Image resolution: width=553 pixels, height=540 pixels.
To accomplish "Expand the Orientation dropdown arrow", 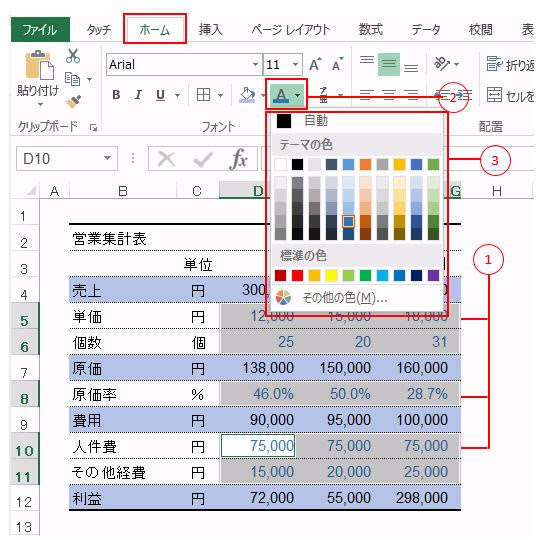I will [x=456, y=65].
